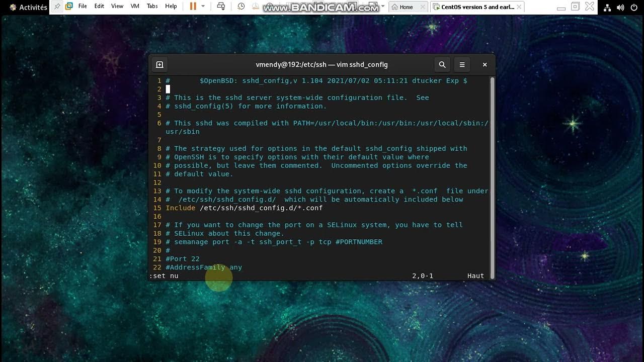Open the File menu

[x=83, y=7]
